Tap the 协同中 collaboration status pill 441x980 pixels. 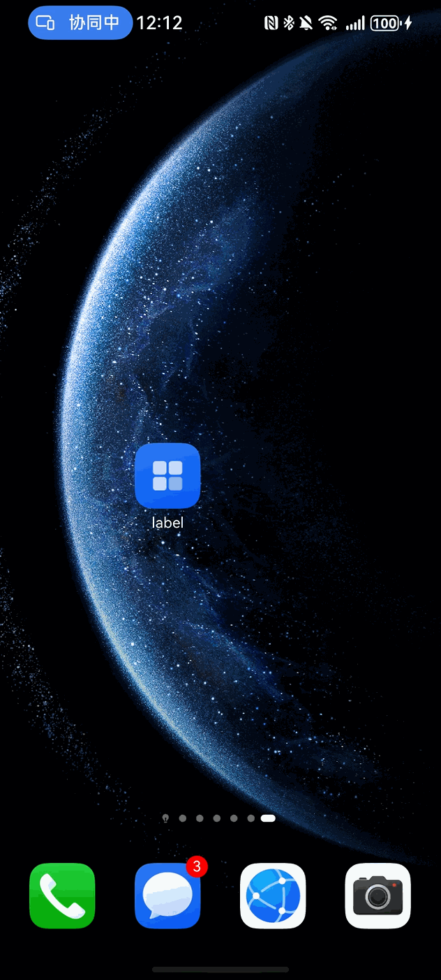[80, 23]
